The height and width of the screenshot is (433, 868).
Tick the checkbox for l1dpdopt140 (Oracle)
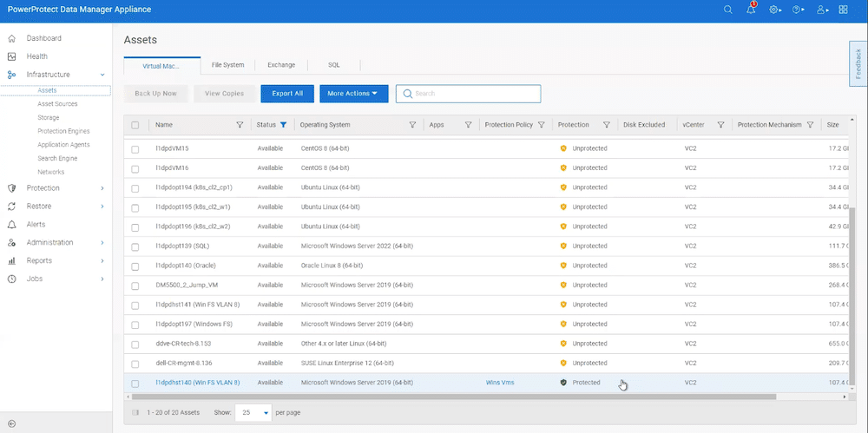pyautogui.click(x=135, y=266)
